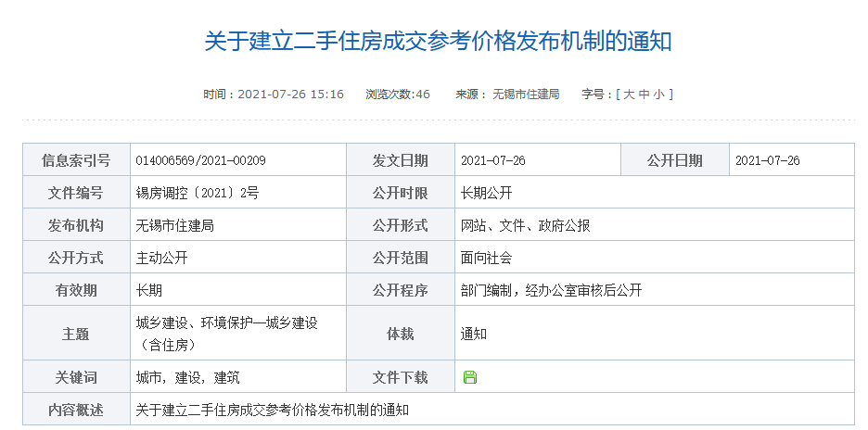This screenshot has width=868, height=430.
Task: Click the view count 浏览次数:46
Action: (x=398, y=95)
